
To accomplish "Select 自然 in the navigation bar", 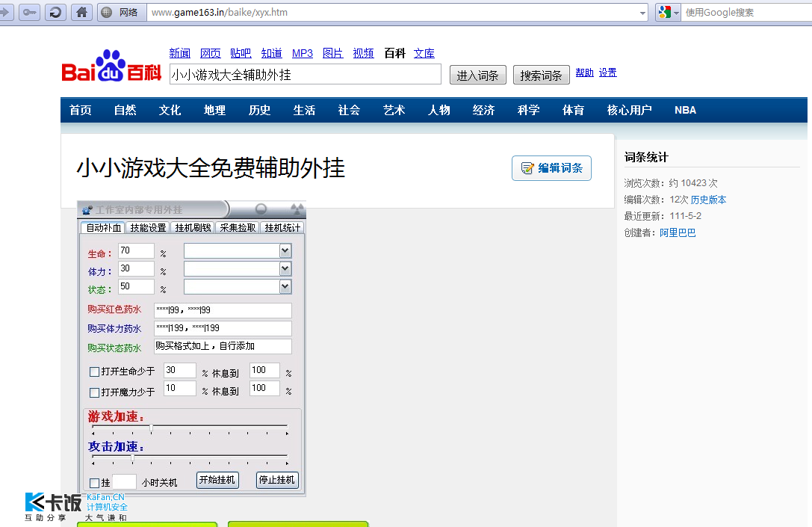I will point(125,110).
